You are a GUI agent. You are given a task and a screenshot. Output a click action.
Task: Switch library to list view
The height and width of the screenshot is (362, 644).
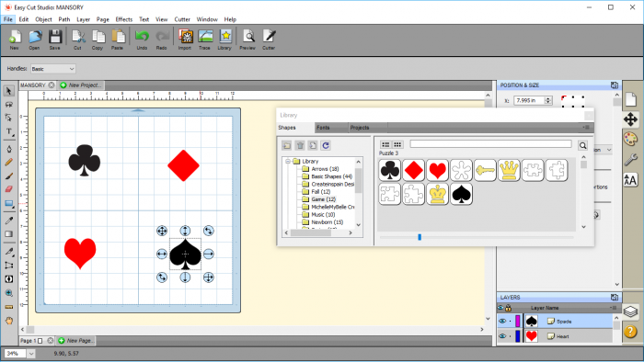385,144
